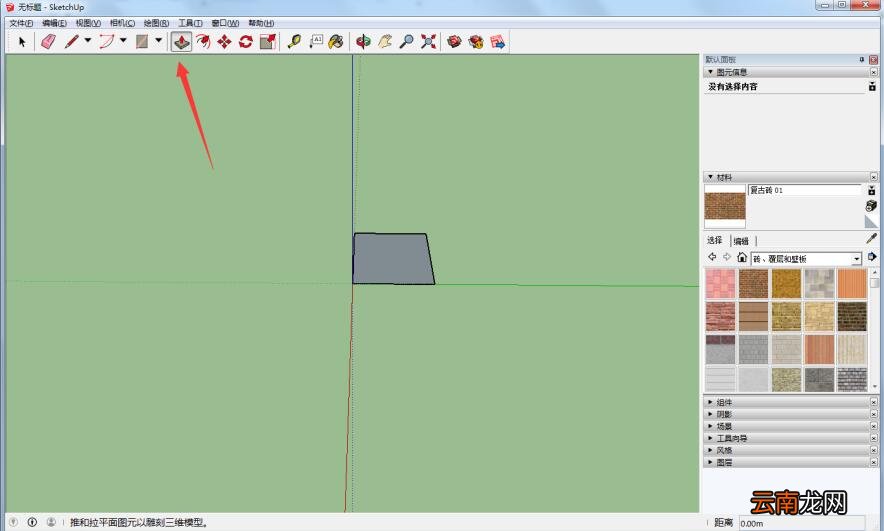Click the Zoom Extents tool
The width and height of the screenshot is (884, 531).
tap(428, 42)
